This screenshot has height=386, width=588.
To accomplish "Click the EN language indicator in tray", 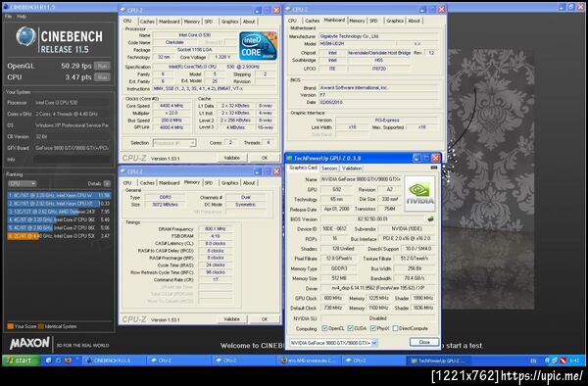I will tap(533, 361).
